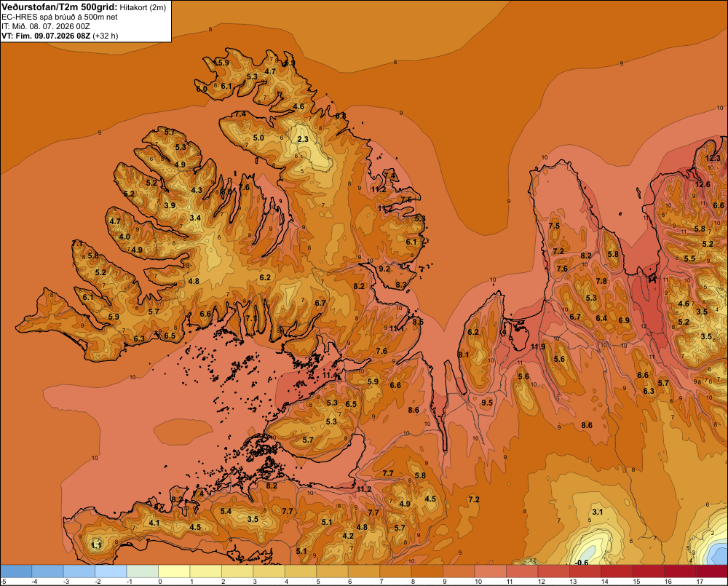
Task: Select the 1.1 temperature value on the peninsula tip
Action: click(x=96, y=545)
